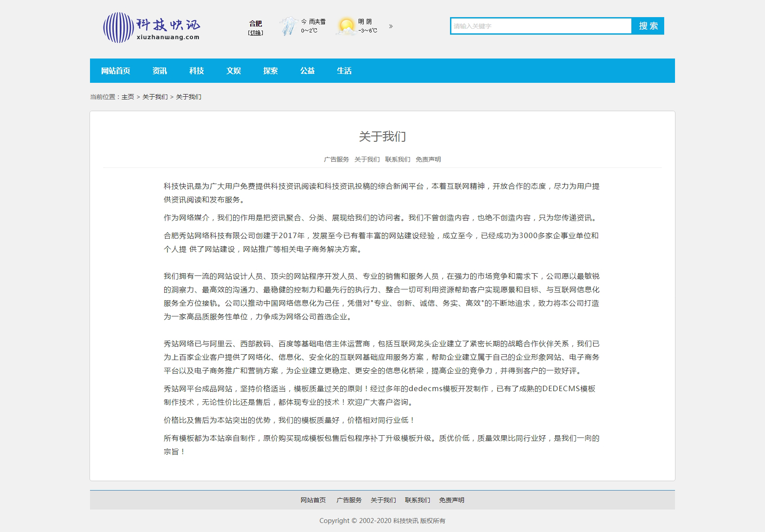Screen dimensions: 765x532
Task: Click tomorrow's temperature -3~6℃
Action: [x=368, y=31]
